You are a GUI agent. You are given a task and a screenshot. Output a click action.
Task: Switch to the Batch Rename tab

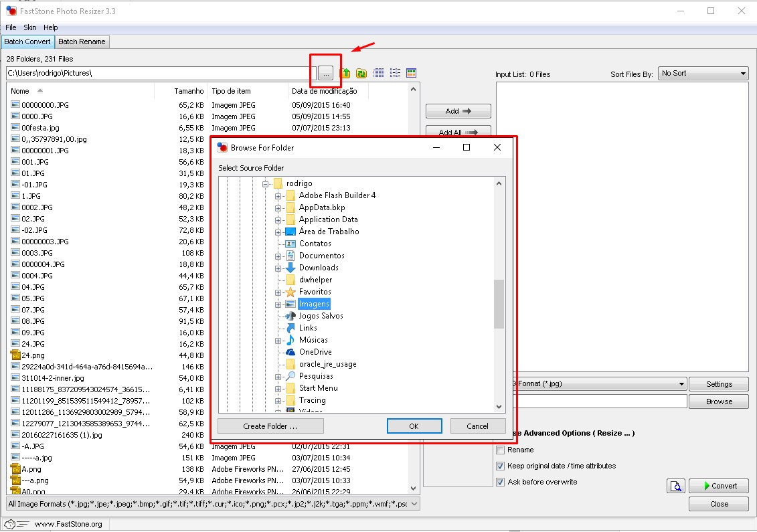[x=82, y=41]
